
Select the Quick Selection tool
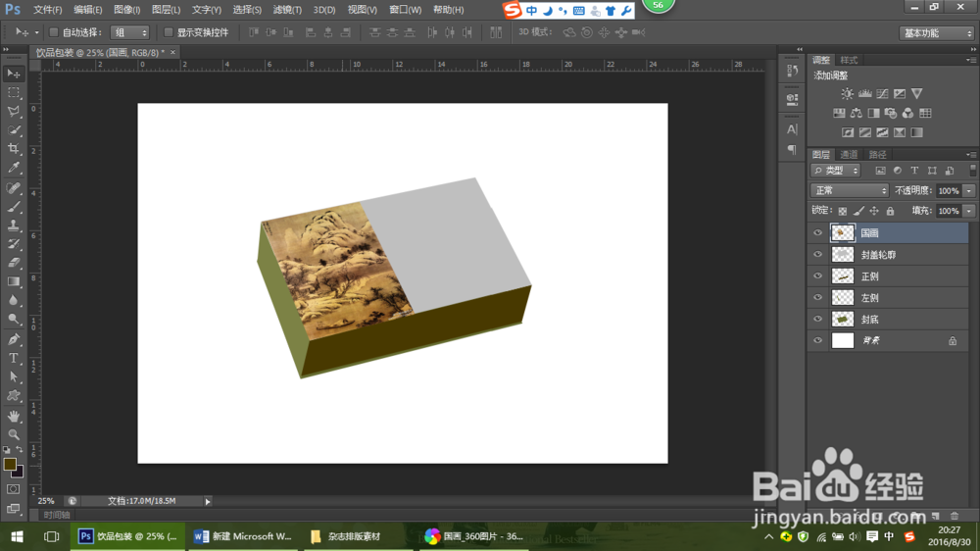point(13,130)
